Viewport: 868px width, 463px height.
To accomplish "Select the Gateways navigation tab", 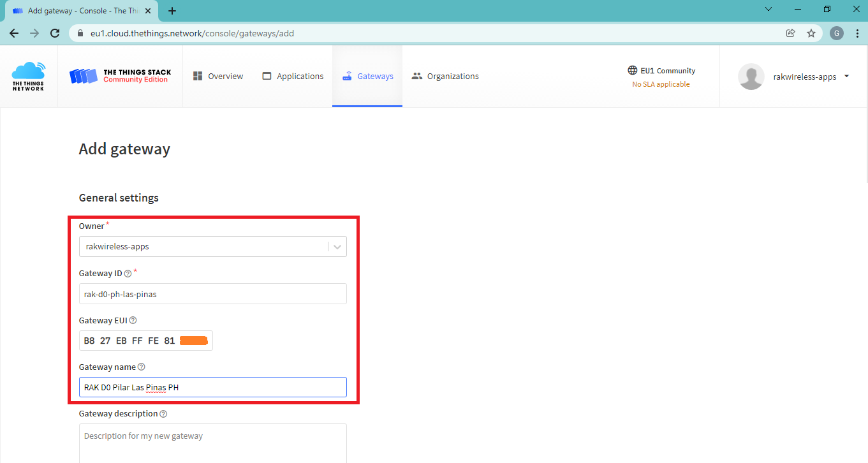I will (367, 77).
